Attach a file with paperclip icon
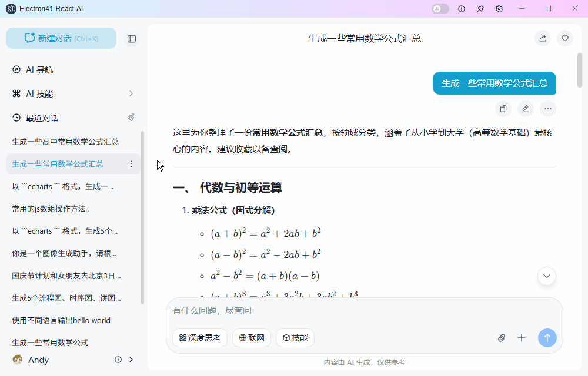 tap(502, 338)
